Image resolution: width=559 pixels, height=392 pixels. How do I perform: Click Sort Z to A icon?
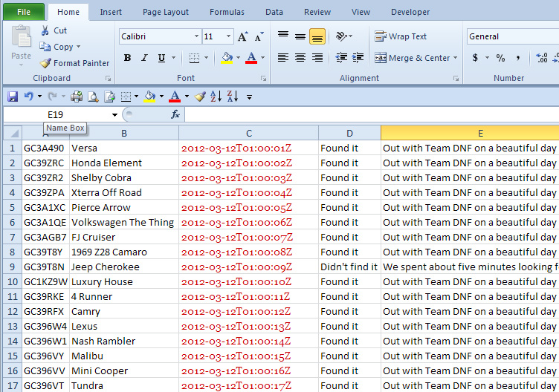pyautogui.click(x=233, y=96)
